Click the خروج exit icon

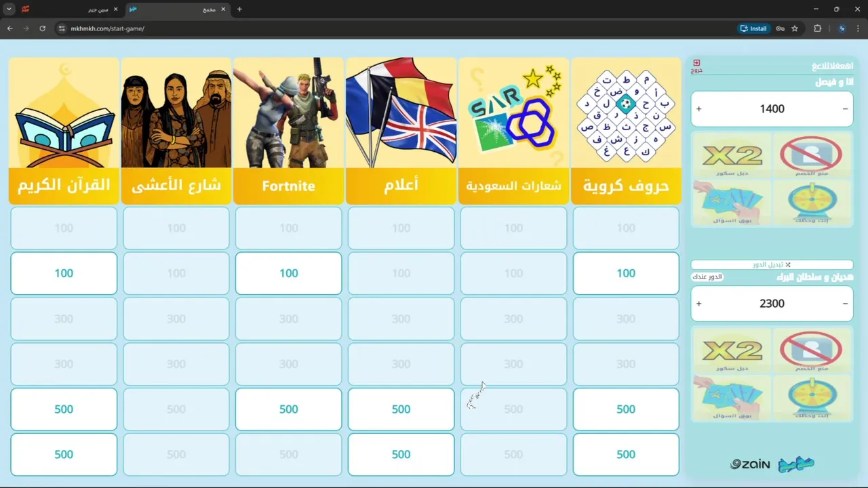pyautogui.click(x=696, y=66)
